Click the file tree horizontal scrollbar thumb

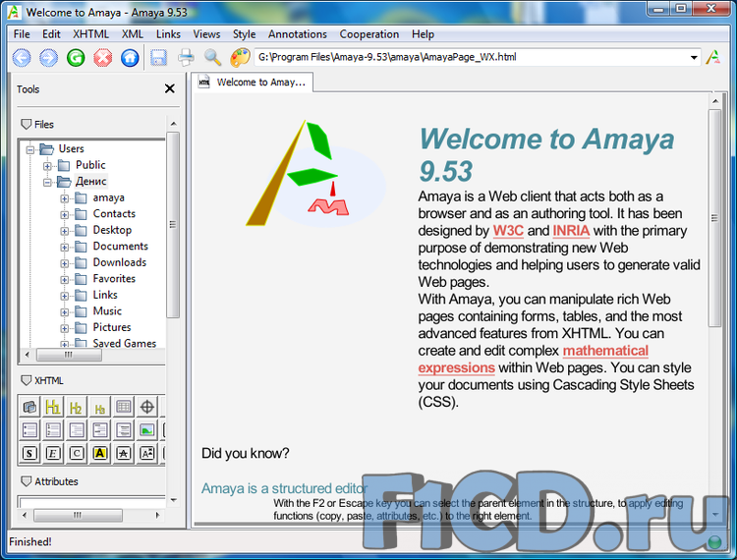point(69,355)
